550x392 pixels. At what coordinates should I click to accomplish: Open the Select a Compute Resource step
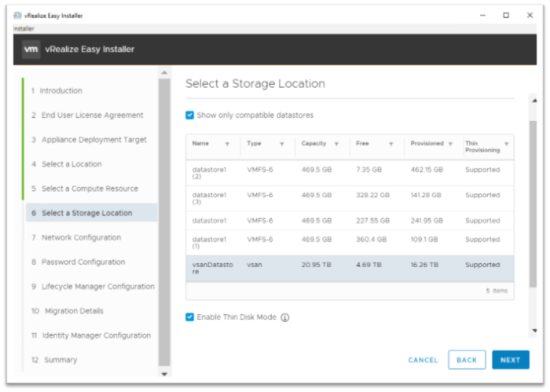[90, 189]
